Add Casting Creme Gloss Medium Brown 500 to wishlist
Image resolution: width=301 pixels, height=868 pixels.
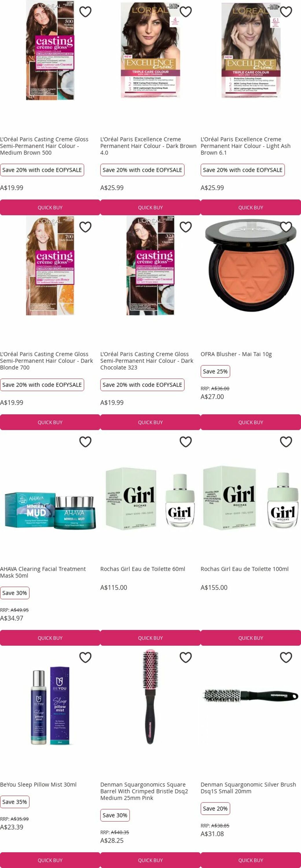click(x=85, y=12)
